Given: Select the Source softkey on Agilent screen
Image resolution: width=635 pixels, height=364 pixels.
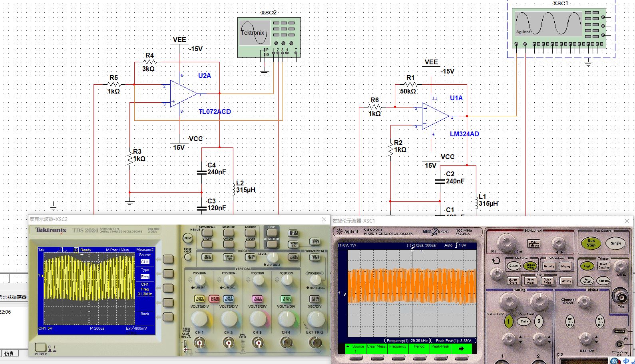Looking at the screenshot, I should pos(356,349).
